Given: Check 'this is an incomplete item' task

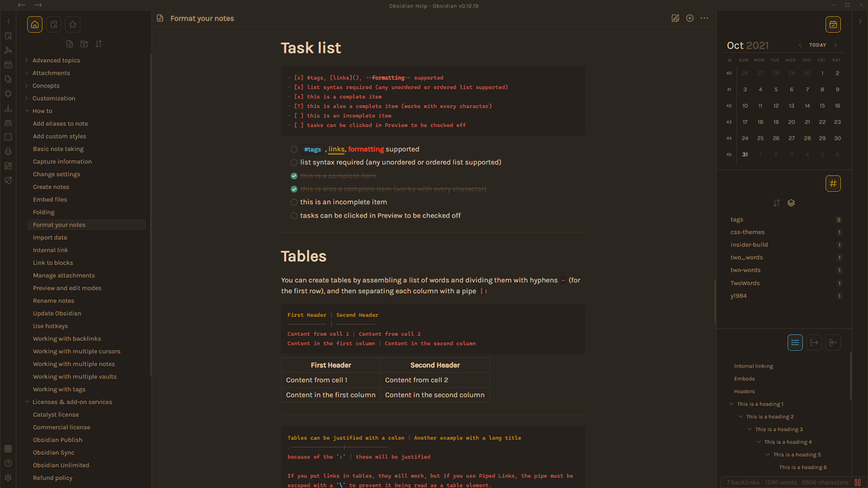Looking at the screenshot, I should pyautogui.click(x=294, y=202).
